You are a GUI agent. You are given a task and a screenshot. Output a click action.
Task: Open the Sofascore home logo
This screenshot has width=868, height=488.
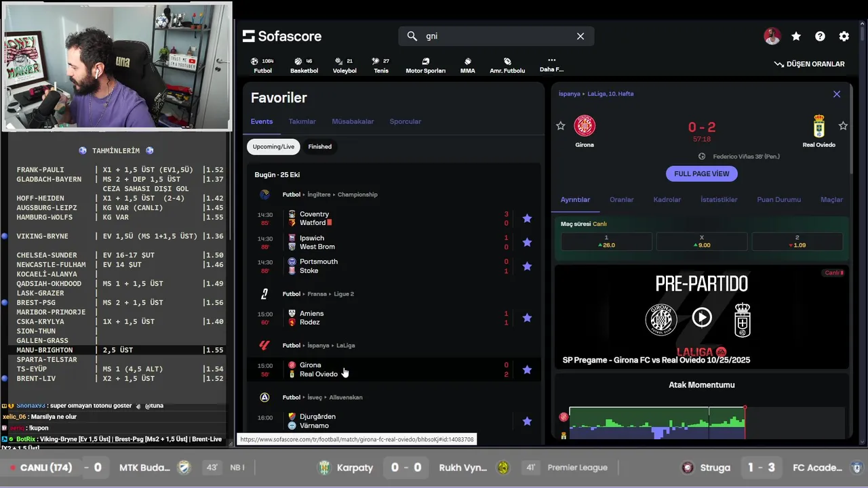point(282,36)
